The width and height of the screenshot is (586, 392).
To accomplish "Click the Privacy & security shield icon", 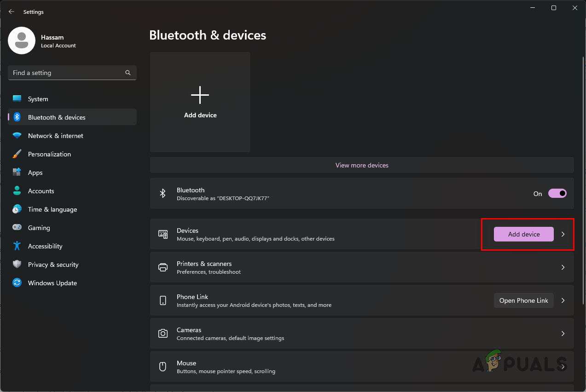I will 17,265.
